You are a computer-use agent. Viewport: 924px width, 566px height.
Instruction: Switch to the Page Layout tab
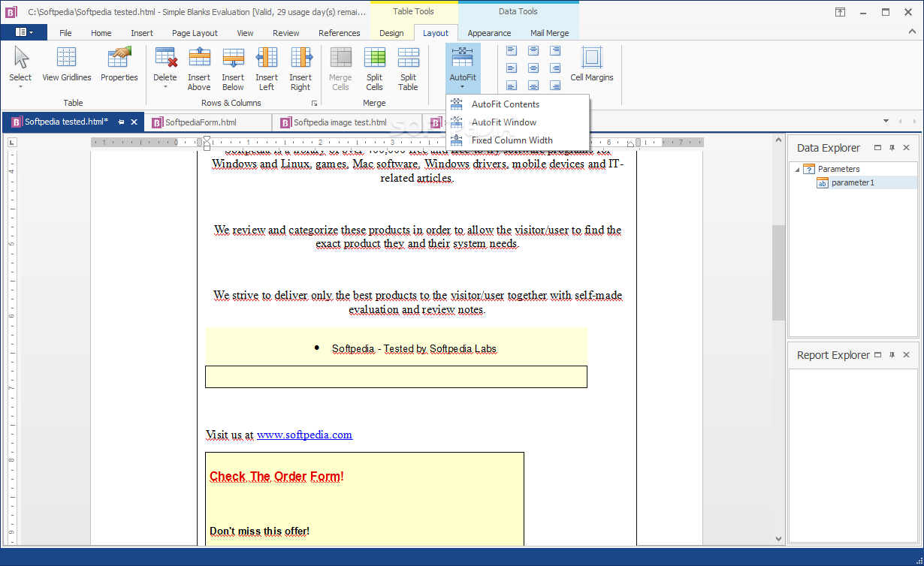pyautogui.click(x=195, y=33)
